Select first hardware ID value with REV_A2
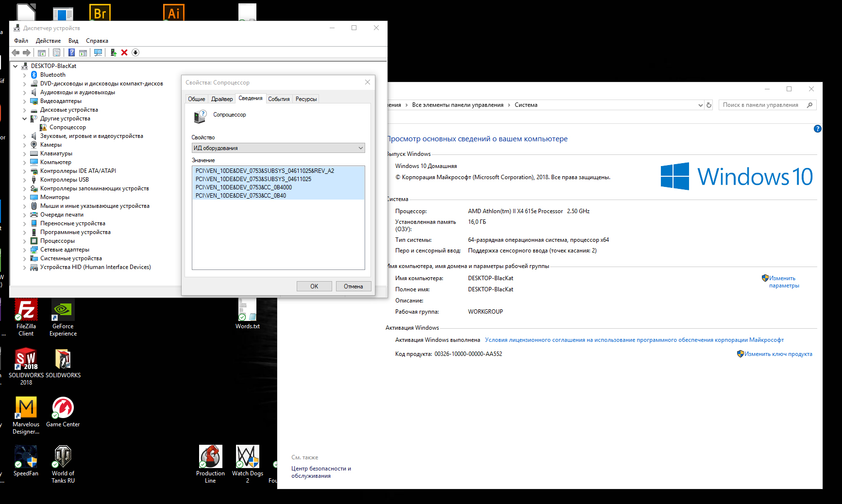This screenshot has width=842, height=504. 278,171
